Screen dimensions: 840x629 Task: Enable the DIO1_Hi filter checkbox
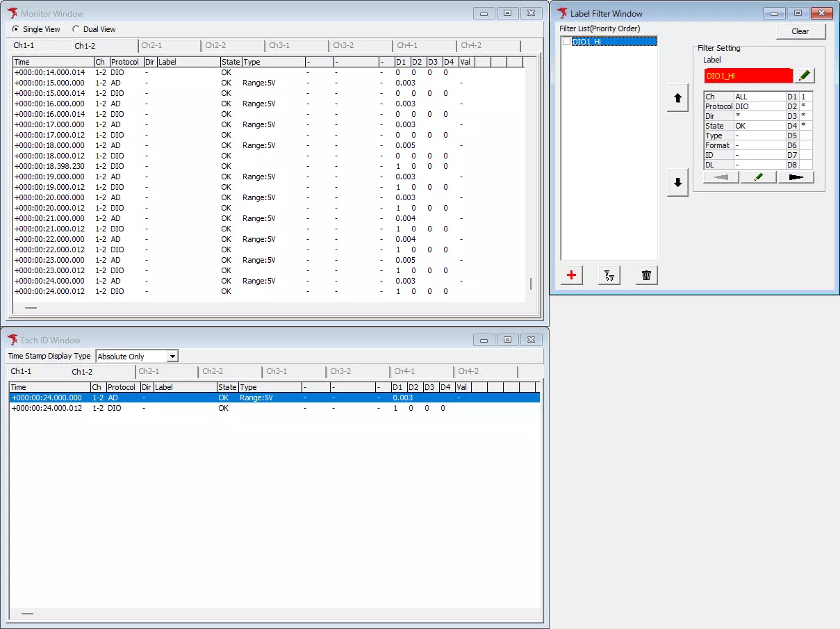click(x=567, y=42)
